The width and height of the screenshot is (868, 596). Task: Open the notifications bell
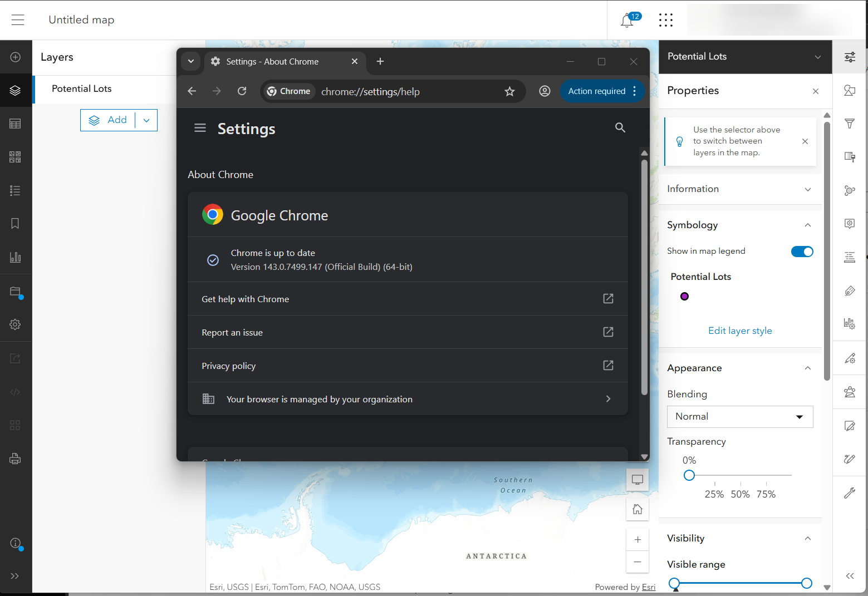pos(627,21)
